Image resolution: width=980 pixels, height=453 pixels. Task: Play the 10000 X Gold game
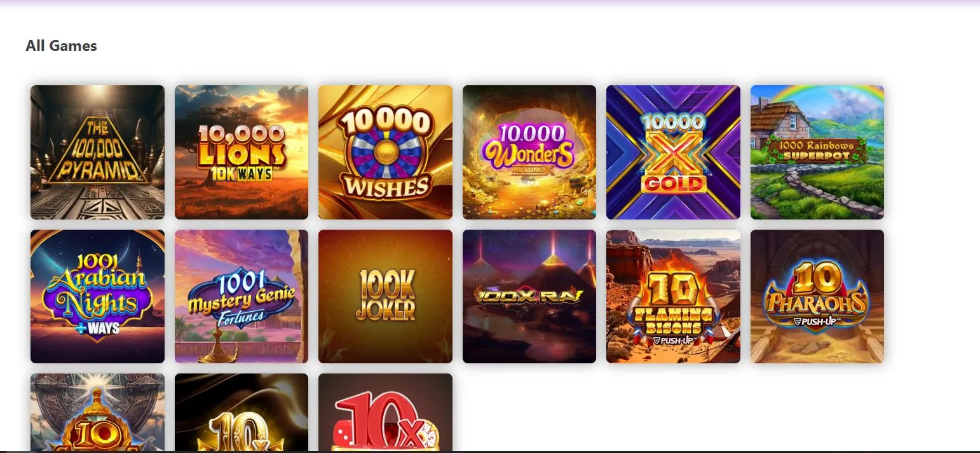[673, 152]
